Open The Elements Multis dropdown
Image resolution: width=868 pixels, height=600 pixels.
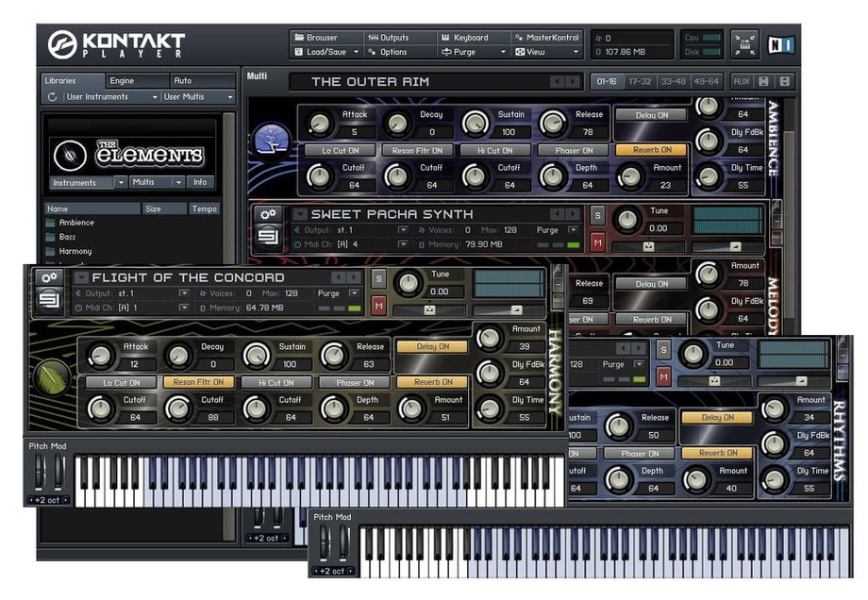click(158, 182)
